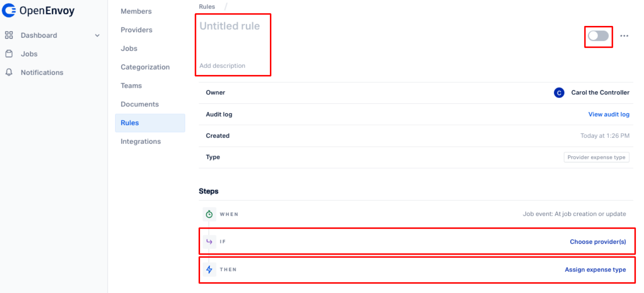Enable the rule with the toggle switch
The image size is (644, 293).
pos(598,36)
